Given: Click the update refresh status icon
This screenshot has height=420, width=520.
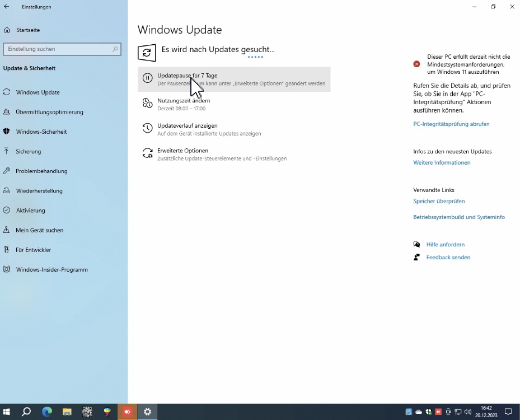Looking at the screenshot, I should [x=147, y=53].
